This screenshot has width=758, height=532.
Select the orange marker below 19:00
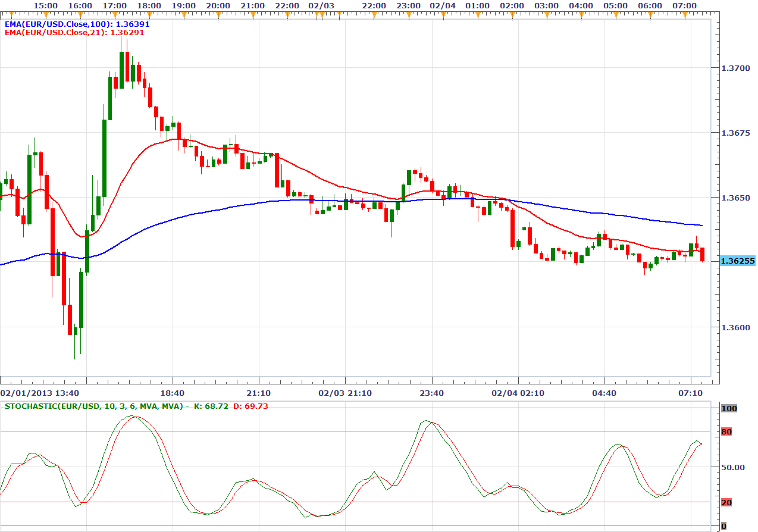(x=184, y=13)
